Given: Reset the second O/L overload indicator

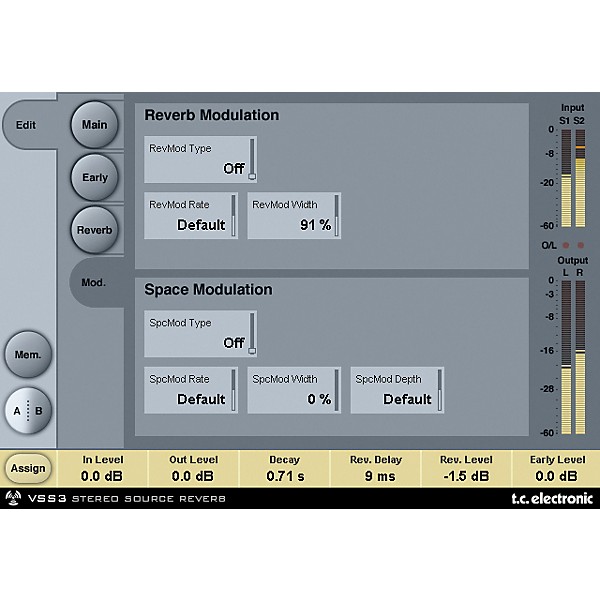Looking at the screenshot, I should 580,245.
